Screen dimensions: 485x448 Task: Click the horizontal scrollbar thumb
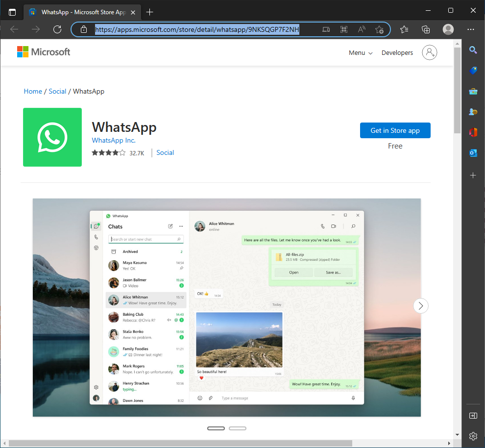[180, 444]
